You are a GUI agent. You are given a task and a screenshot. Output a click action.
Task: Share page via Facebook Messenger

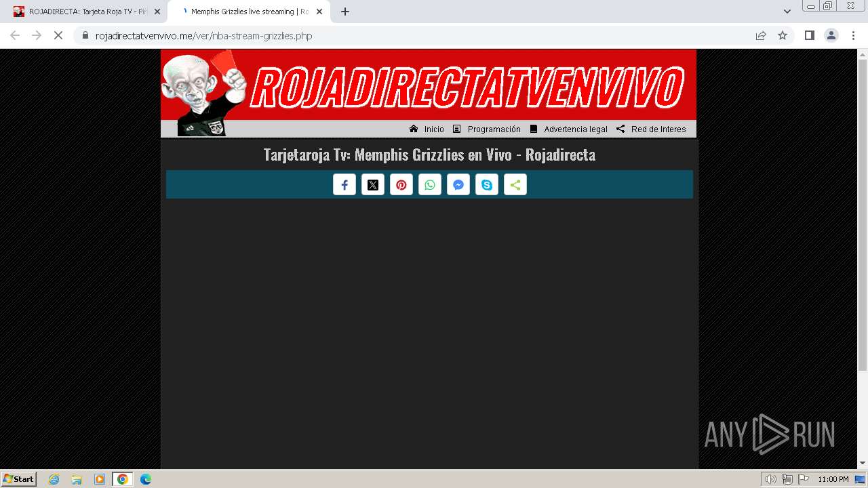pyautogui.click(x=458, y=185)
